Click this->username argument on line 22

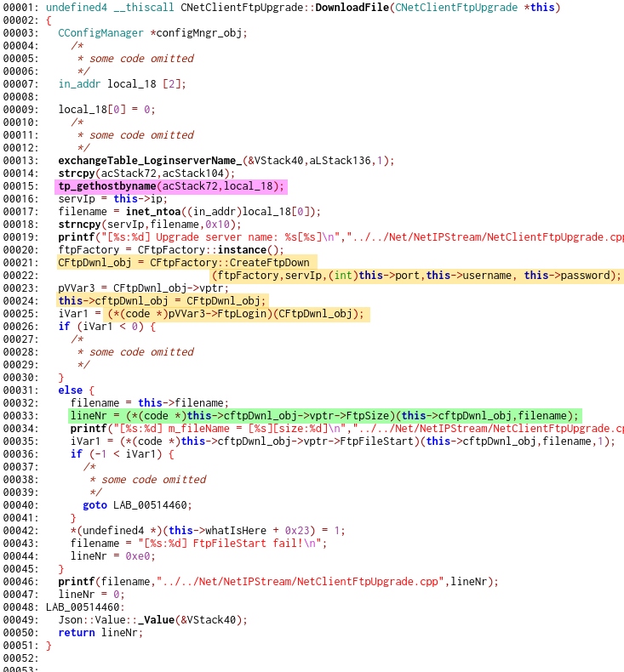click(x=469, y=275)
